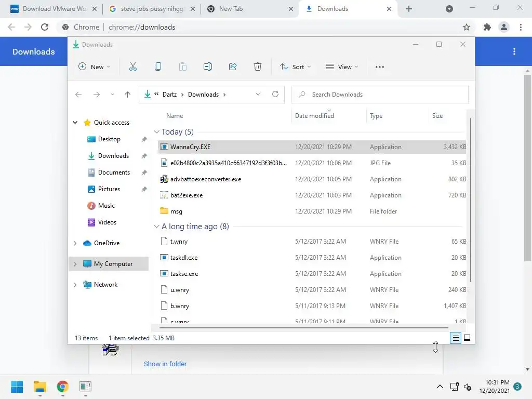Click the third running app icon in taskbar

[86, 387]
